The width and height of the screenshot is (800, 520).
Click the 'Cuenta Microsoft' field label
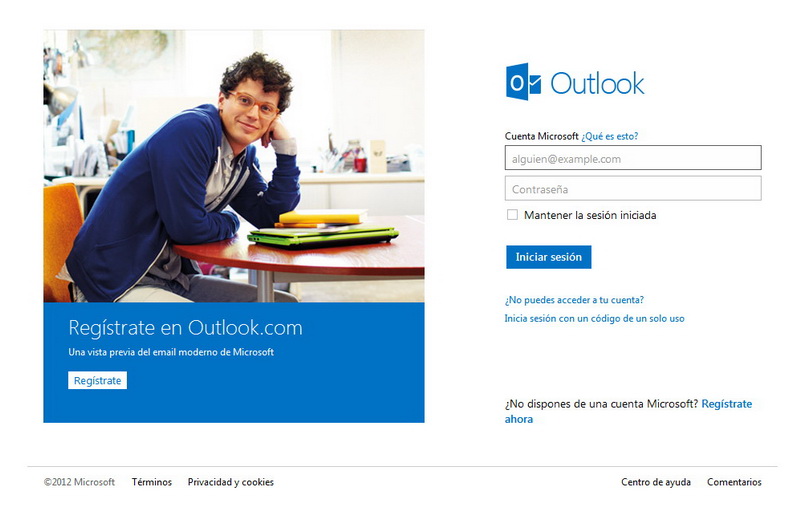pyautogui.click(x=541, y=136)
